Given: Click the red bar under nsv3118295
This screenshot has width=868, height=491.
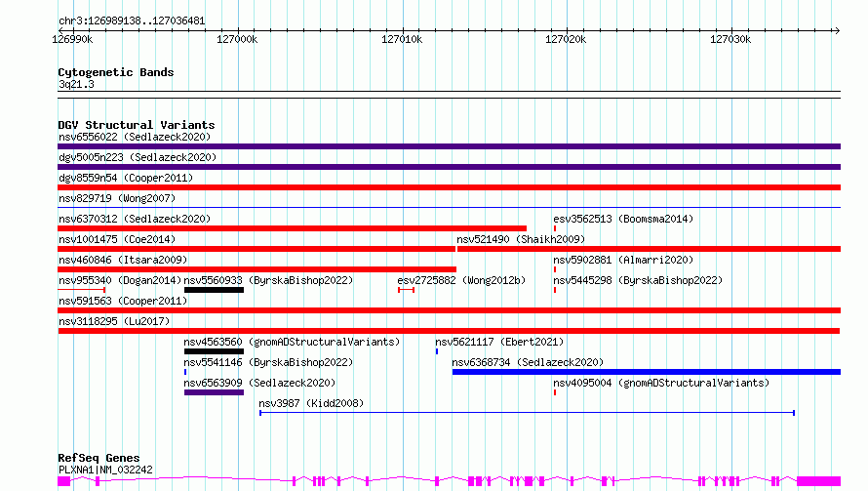Looking at the screenshot, I should 449,331.
